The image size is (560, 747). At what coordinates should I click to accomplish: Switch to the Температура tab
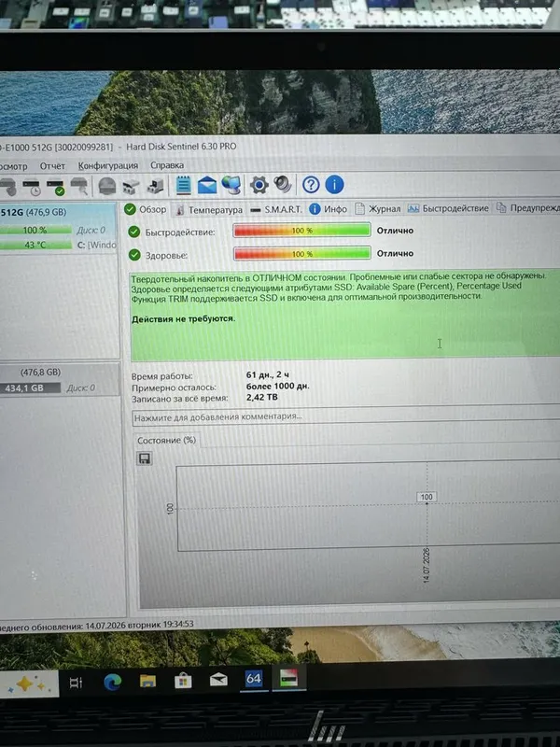coord(208,209)
